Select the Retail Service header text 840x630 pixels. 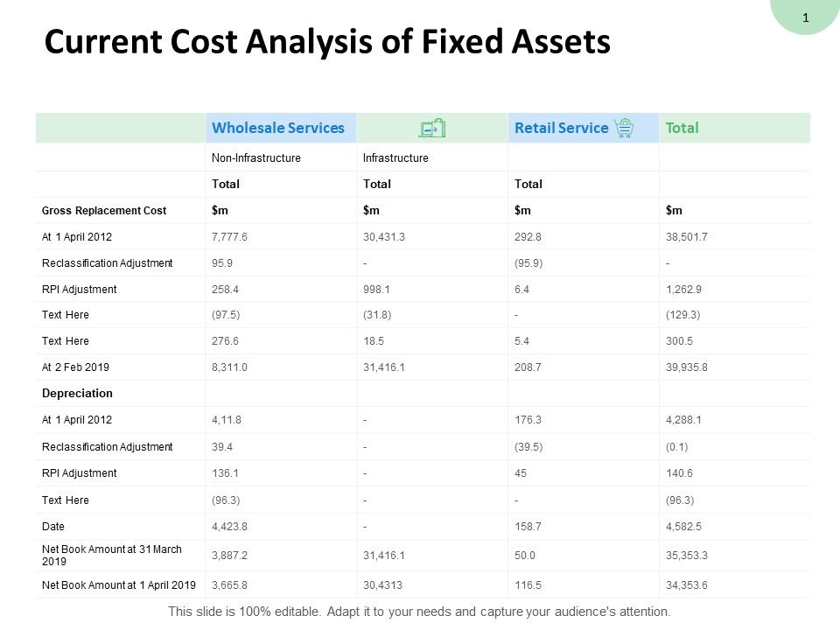562,128
